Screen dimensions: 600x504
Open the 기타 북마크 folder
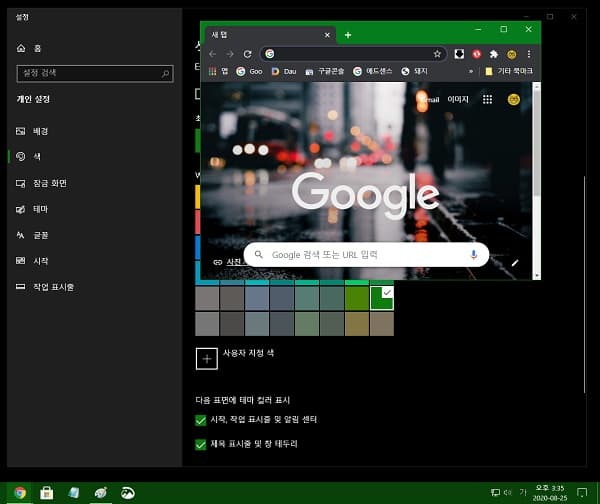tap(509, 71)
